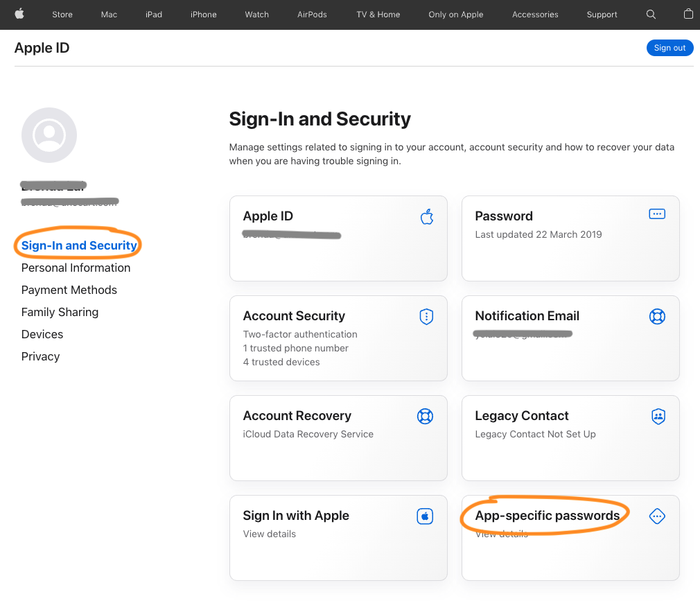
Task: Go to Payment Methods in the sidebar
Action: click(69, 290)
